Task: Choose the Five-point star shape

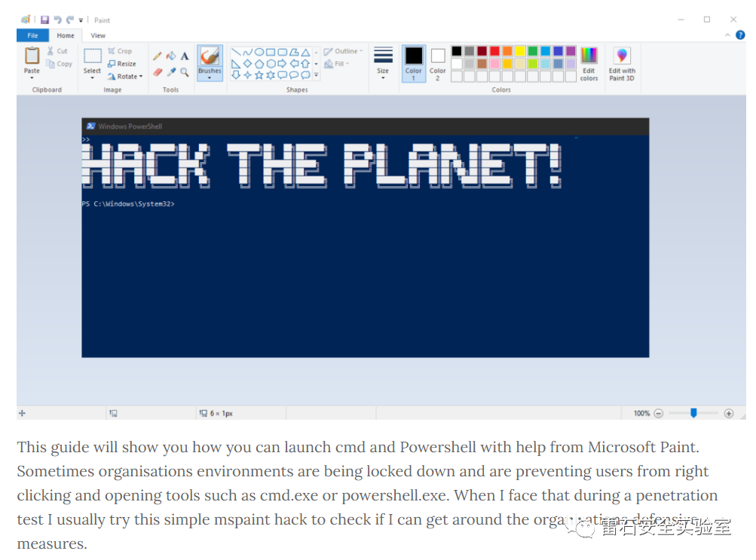Action: [259, 75]
